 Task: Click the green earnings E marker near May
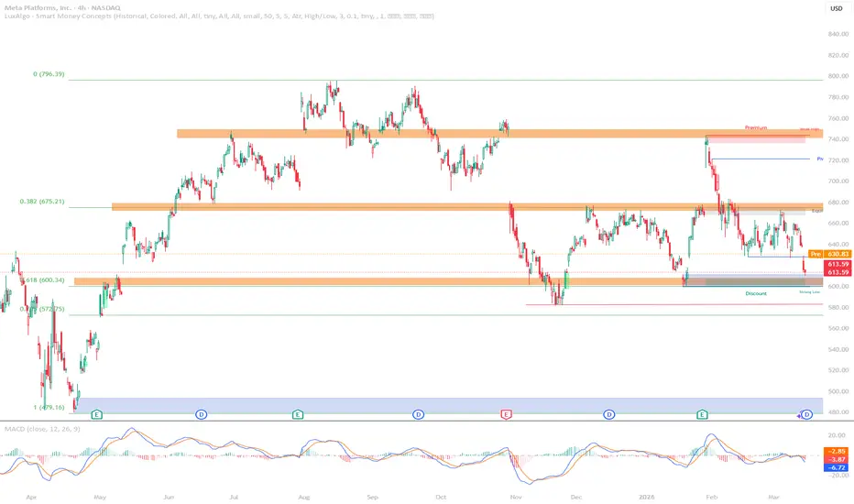(x=96, y=414)
